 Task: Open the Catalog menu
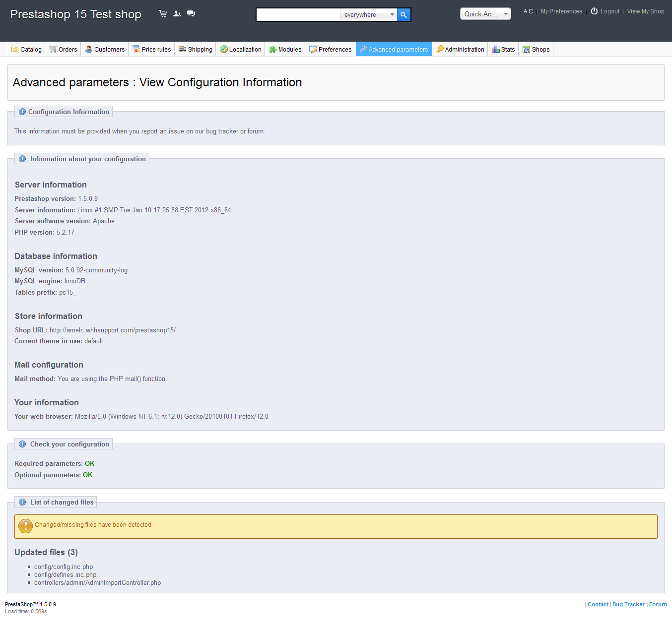click(27, 50)
